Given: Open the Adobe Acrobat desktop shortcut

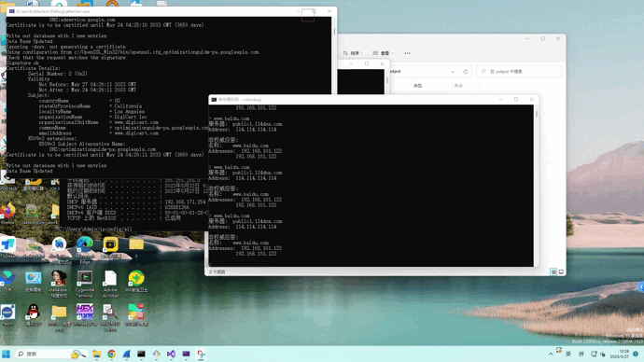Looking at the screenshot, I should coord(110,284).
